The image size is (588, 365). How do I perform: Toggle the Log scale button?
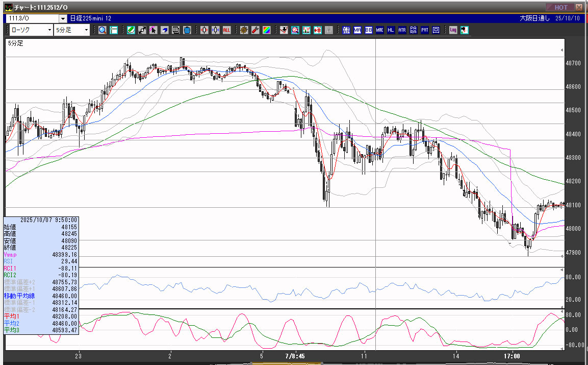453,30
